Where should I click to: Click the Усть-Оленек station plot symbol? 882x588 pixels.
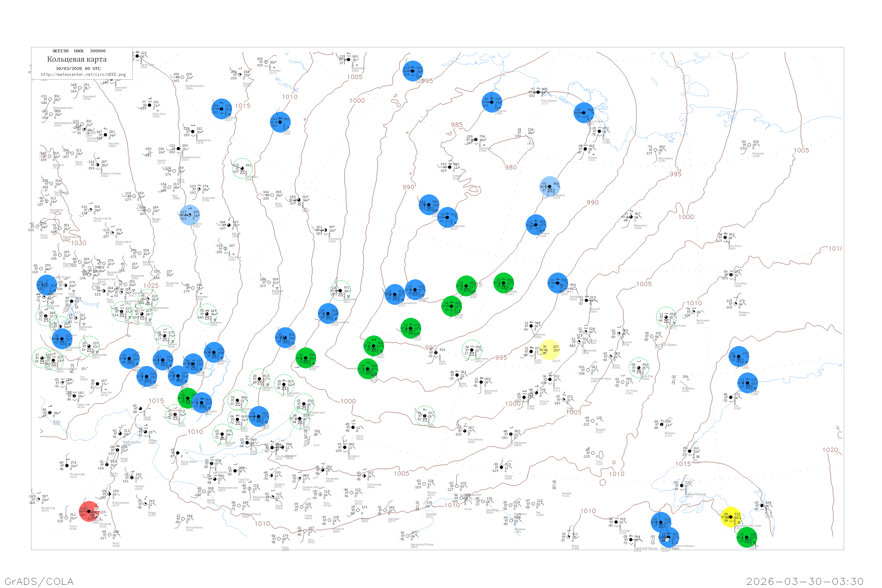(x=538, y=92)
